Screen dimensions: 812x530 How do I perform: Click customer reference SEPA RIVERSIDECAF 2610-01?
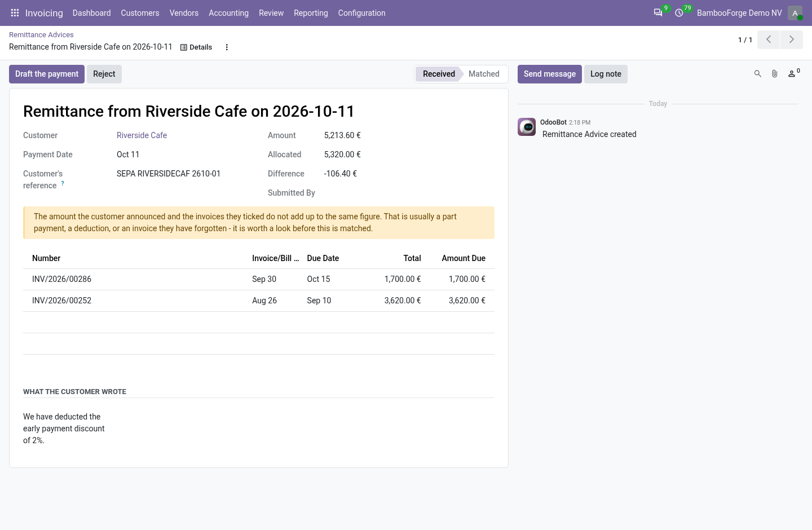point(169,174)
